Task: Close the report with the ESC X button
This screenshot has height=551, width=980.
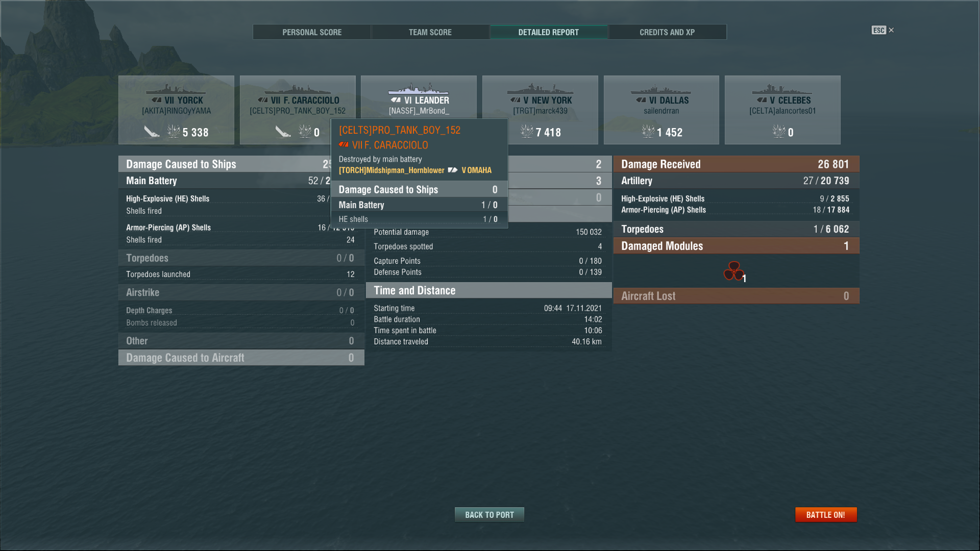Action: (891, 30)
